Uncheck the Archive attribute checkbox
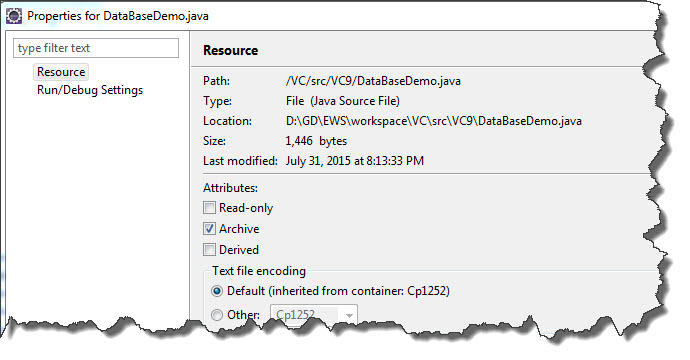This screenshot has width=690, height=360. point(209,229)
